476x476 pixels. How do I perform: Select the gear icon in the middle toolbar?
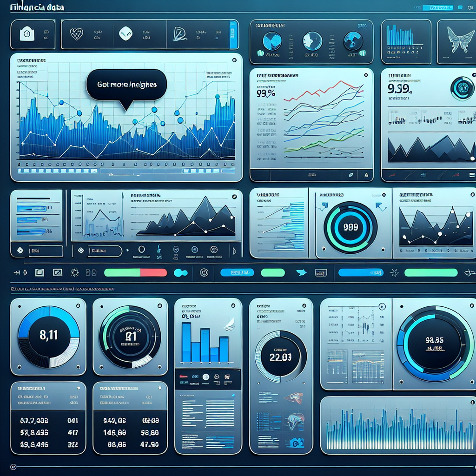click(74, 273)
